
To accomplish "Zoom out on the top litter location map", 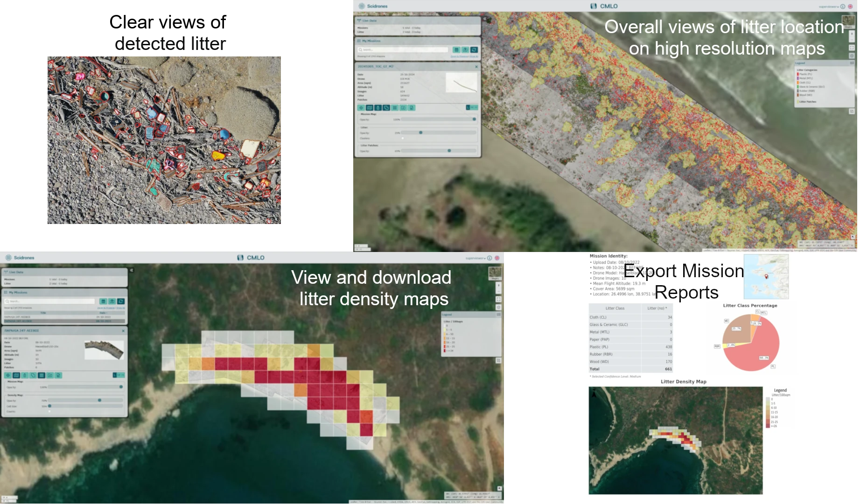I will point(852,40).
